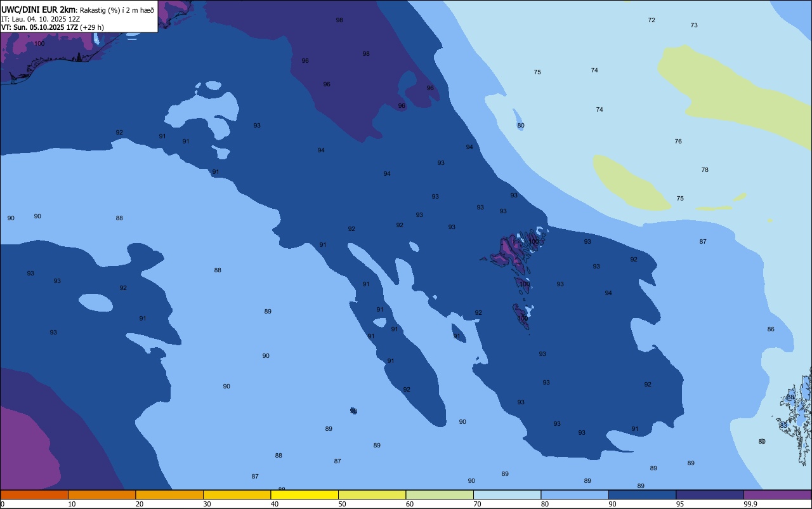
Task: Click the 'UWC/DINI EUR 2km' title text
Action: 38,10
